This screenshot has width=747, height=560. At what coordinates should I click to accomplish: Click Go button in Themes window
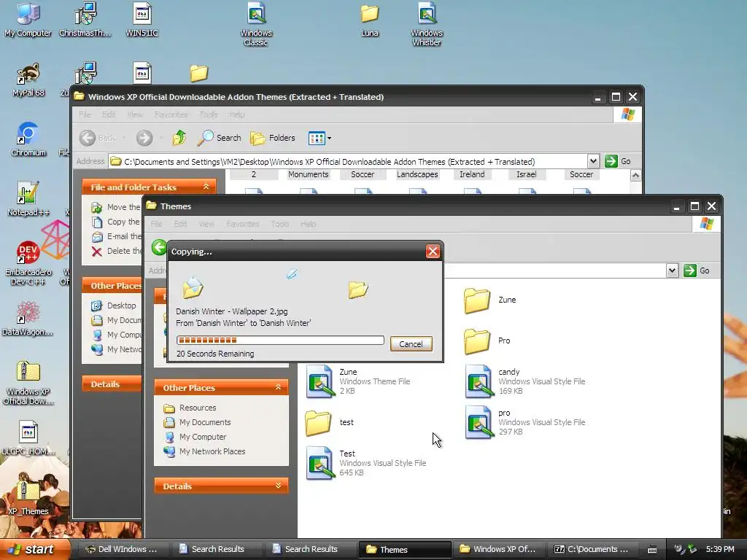coord(697,271)
